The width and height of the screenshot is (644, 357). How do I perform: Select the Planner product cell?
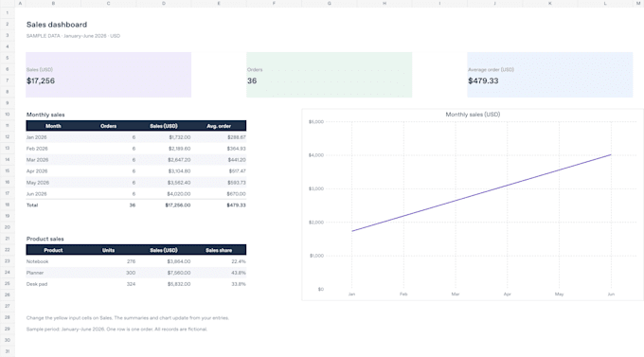coord(53,273)
